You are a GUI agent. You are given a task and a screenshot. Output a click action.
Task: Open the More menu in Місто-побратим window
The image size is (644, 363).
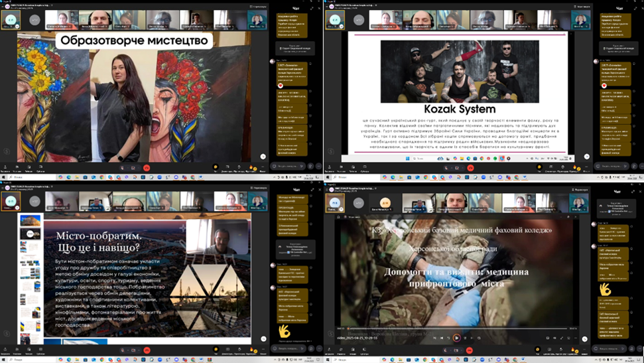point(263,350)
